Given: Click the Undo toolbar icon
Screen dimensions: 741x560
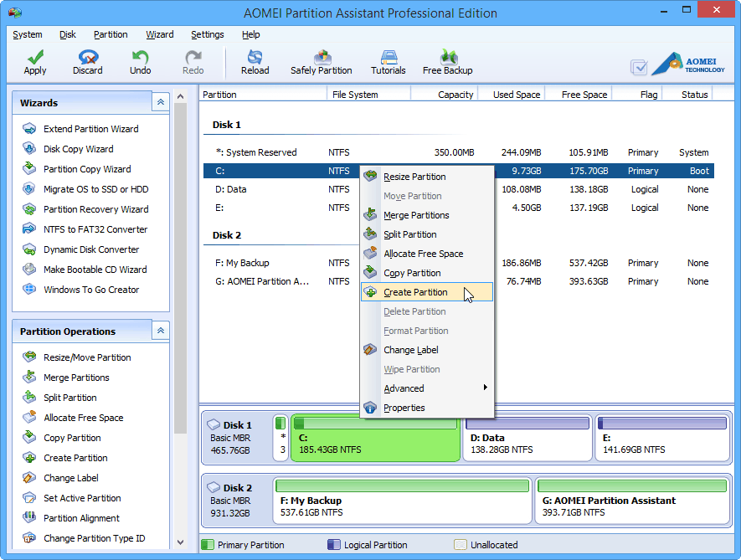Looking at the screenshot, I should click(139, 62).
